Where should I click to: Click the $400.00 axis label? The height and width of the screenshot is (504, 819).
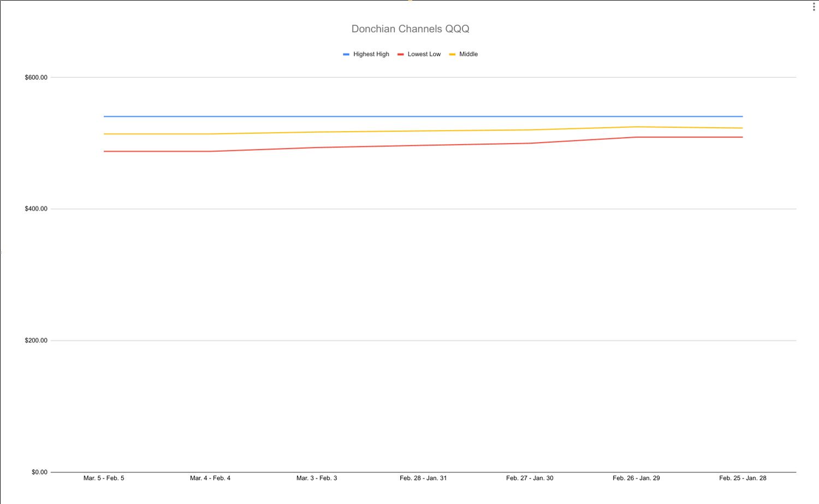[36, 209]
